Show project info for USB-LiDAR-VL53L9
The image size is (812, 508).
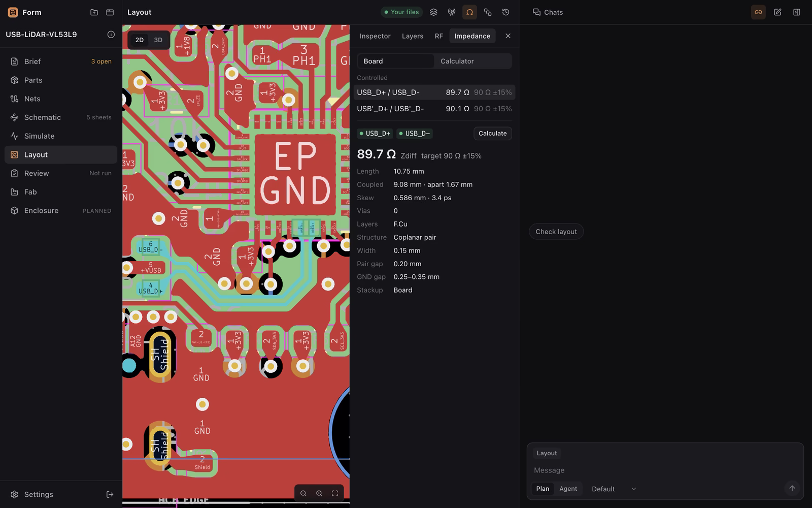click(111, 35)
